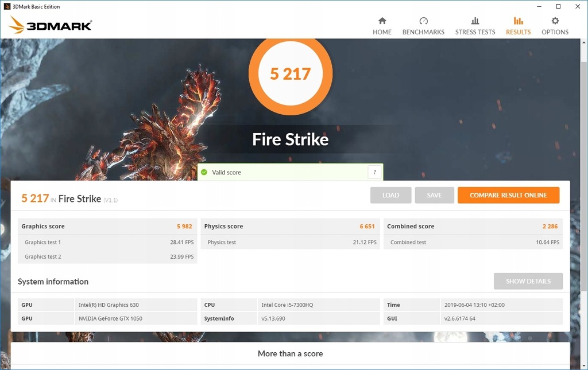588x370 pixels.
Task: Click the Physics test row
Action: click(x=290, y=242)
